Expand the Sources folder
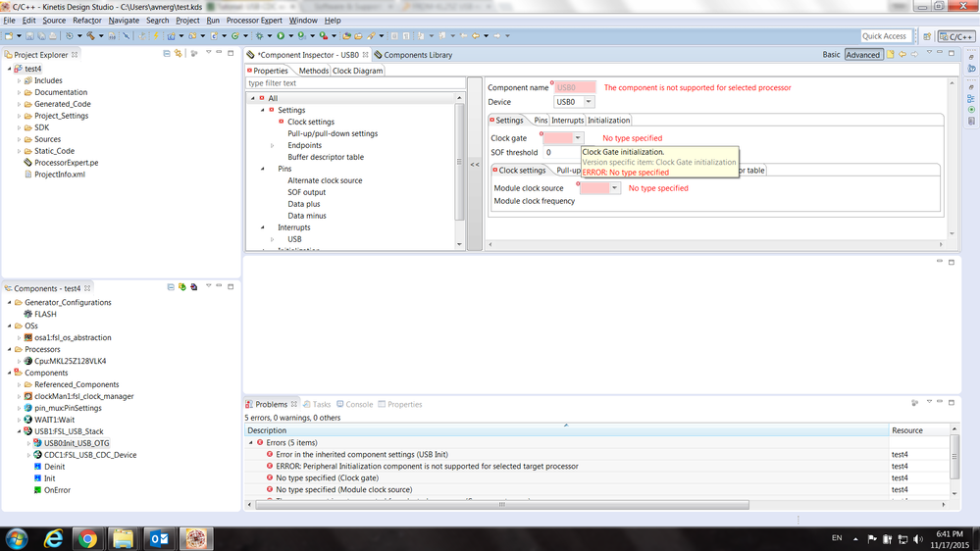Screen dimensions: 980x551 click(19, 139)
